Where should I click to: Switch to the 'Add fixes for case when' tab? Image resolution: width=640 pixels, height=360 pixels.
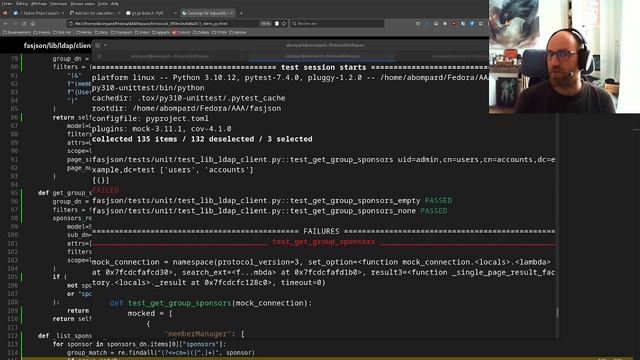click(95, 13)
